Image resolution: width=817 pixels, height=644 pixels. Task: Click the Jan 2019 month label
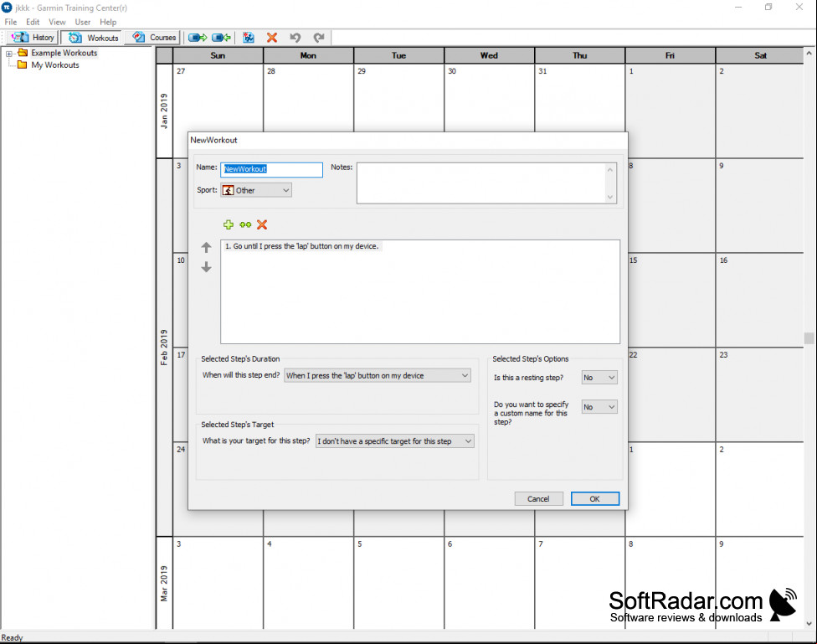[x=164, y=111]
